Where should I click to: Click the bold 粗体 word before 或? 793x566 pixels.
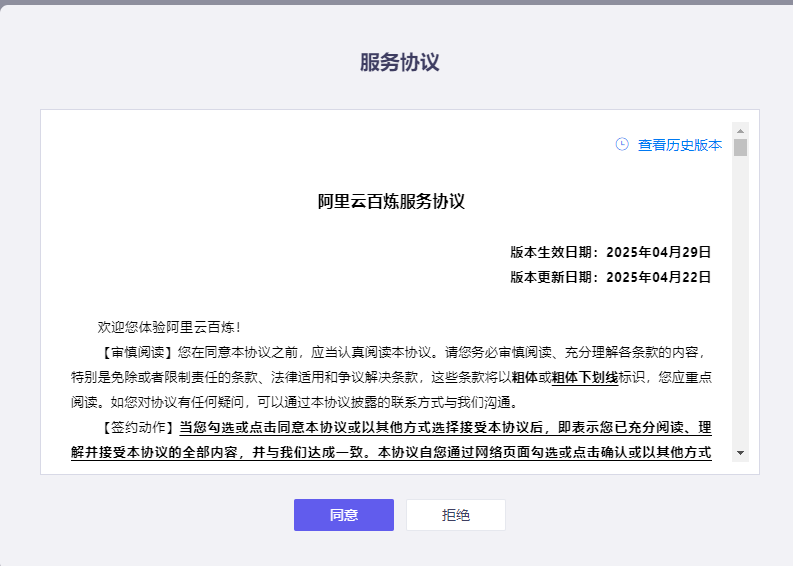(525, 378)
